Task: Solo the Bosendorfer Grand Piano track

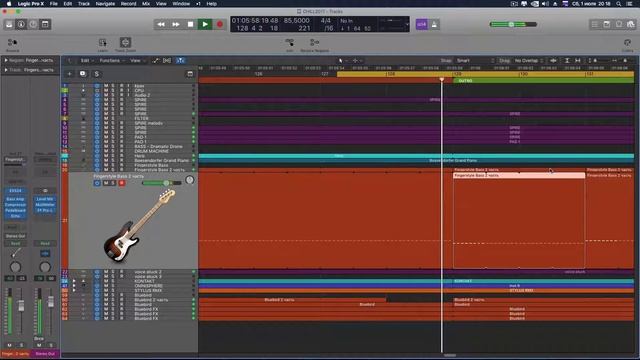Action: pyautogui.click(x=113, y=160)
